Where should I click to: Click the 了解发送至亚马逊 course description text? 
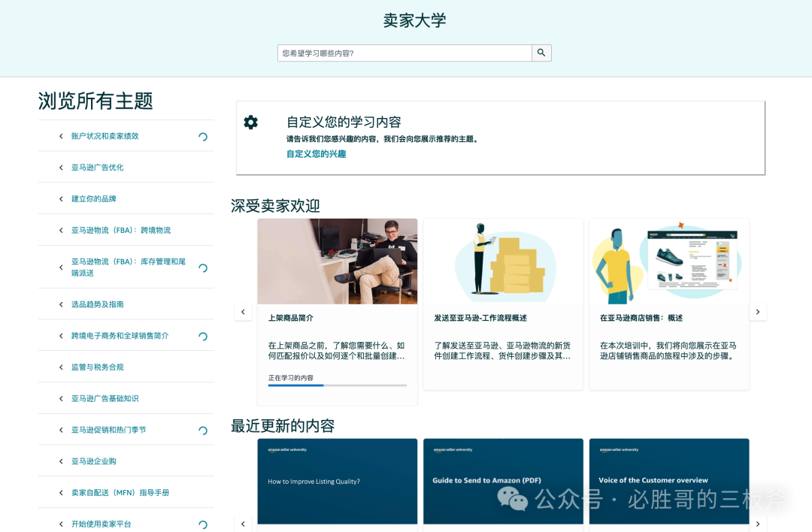coord(502,350)
